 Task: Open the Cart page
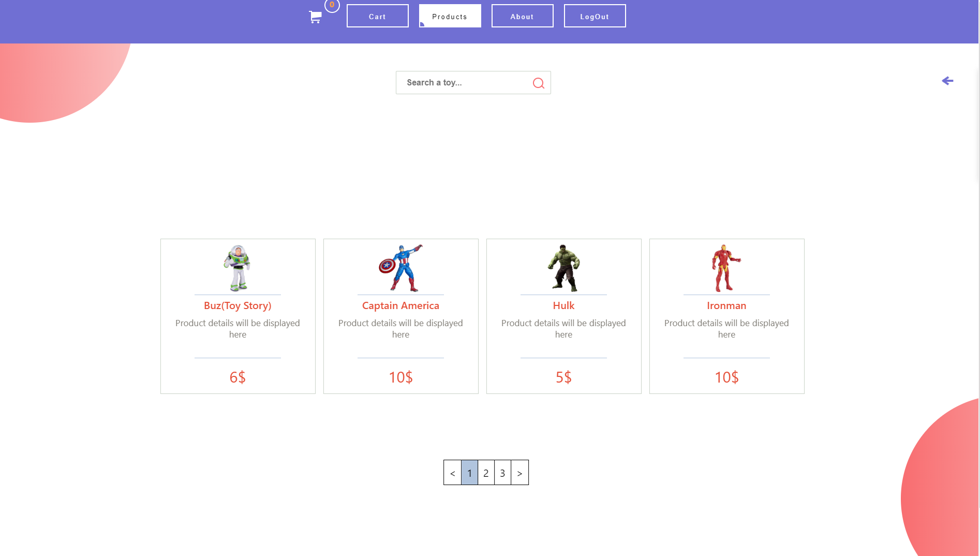pos(378,16)
